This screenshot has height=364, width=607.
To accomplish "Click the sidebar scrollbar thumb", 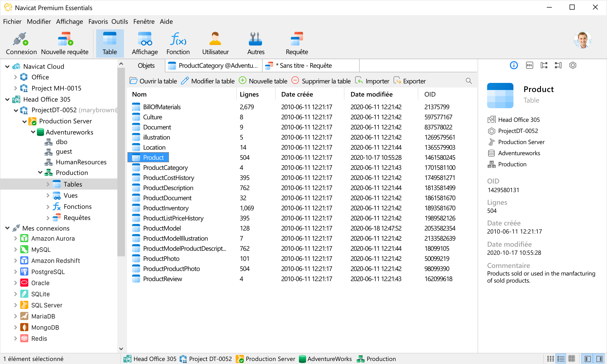I will click(121, 162).
